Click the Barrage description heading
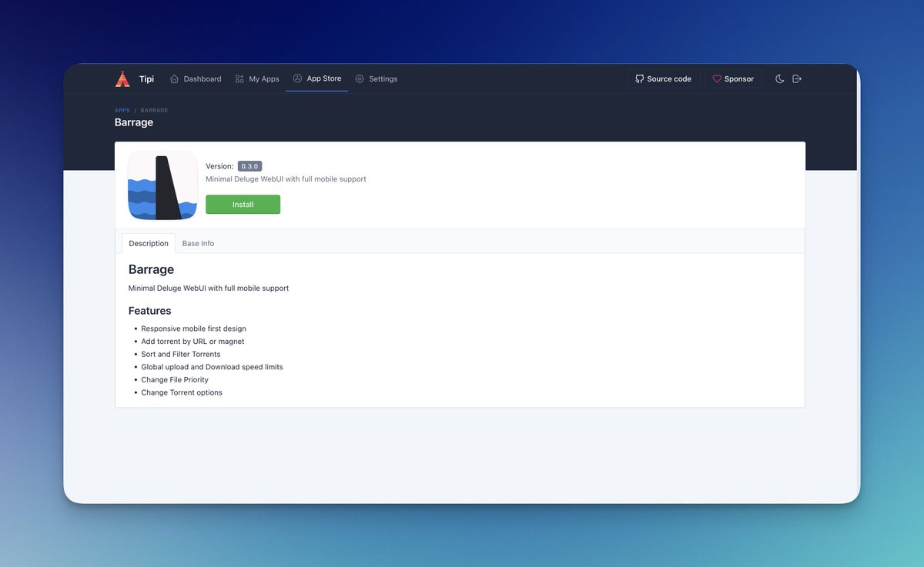Viewport: 924px width, 567px height. pyautogui.click(x=151, y=269)
